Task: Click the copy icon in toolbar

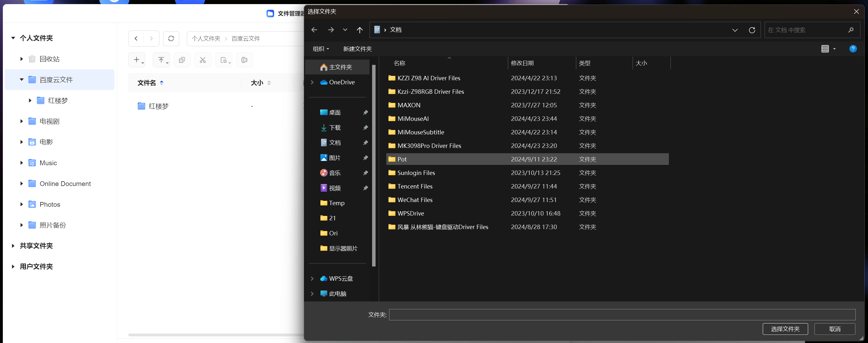Action: pos(182,60)
